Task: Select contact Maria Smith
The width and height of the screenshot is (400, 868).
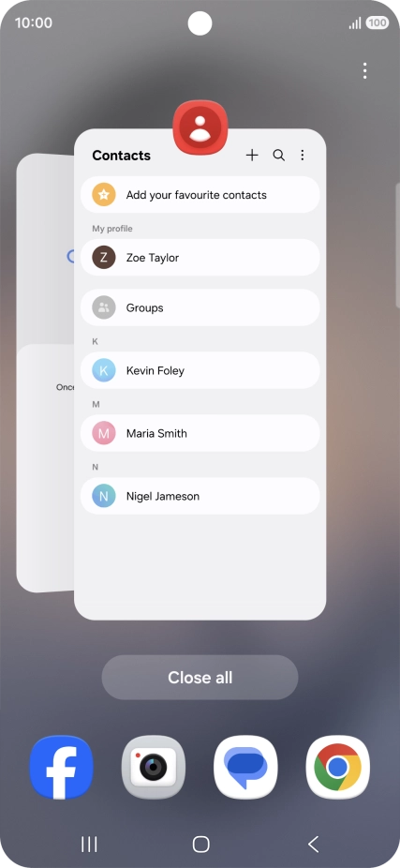Action: tap(200, 433)
